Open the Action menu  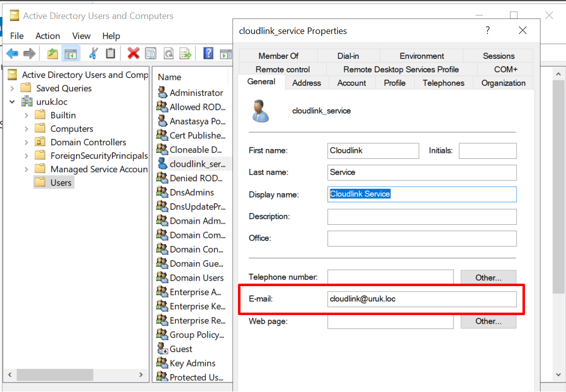coord(47,35)
